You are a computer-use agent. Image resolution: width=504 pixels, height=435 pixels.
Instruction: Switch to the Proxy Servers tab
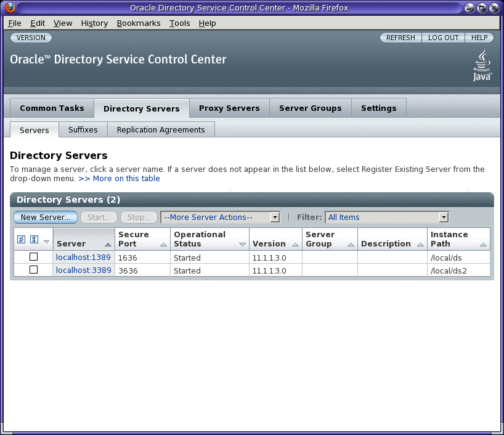point(229,108)
